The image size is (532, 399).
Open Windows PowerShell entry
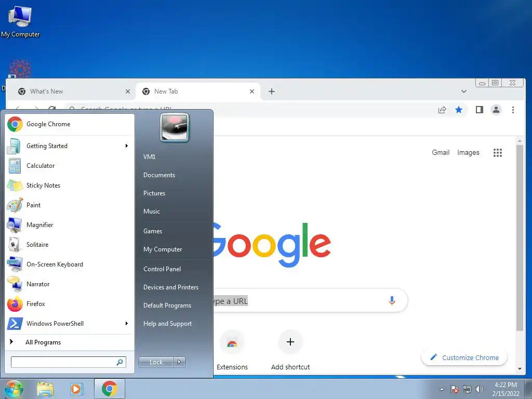70,323
